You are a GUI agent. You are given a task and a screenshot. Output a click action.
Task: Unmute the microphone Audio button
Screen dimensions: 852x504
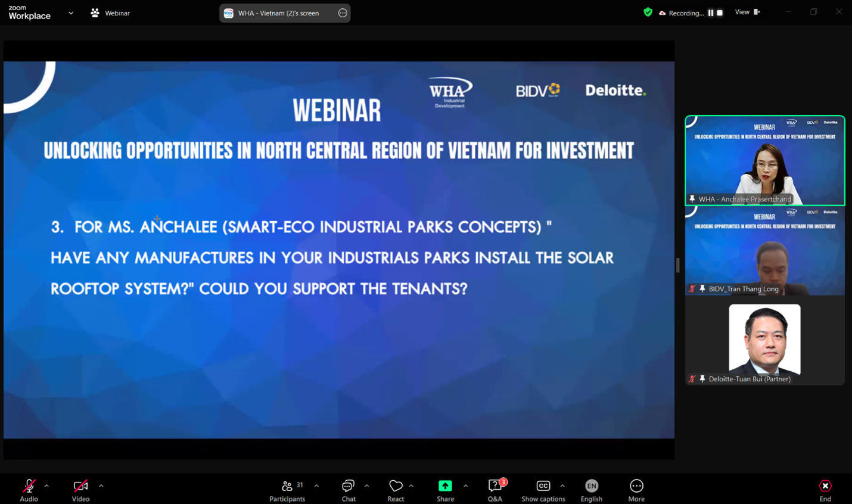tap(29, 490)
